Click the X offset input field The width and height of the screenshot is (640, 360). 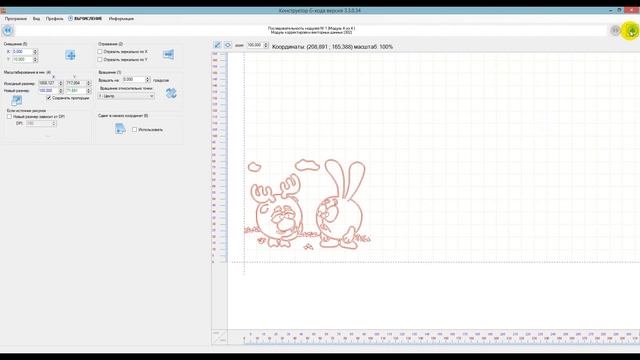point(22,52)
